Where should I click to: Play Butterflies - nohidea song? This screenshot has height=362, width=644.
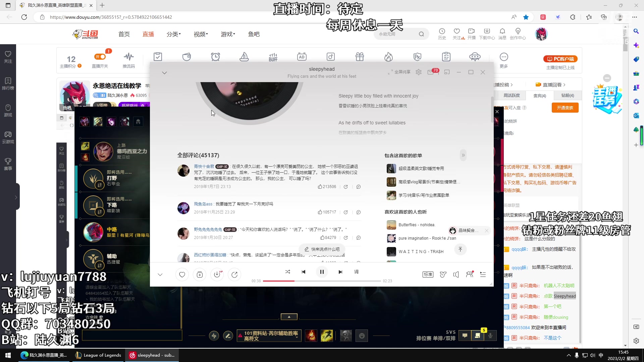point(411,225)
